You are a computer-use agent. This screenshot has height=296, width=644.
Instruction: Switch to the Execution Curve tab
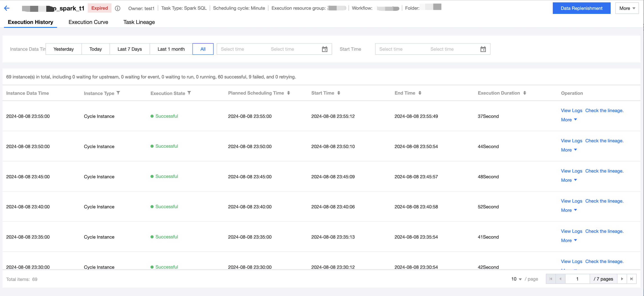pos(88,22)
